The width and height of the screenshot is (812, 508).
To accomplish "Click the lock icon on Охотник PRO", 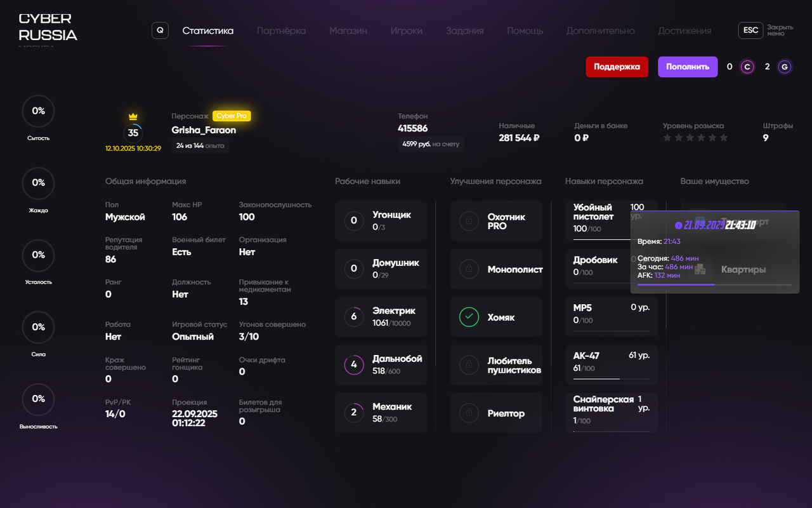I will 469,221.
